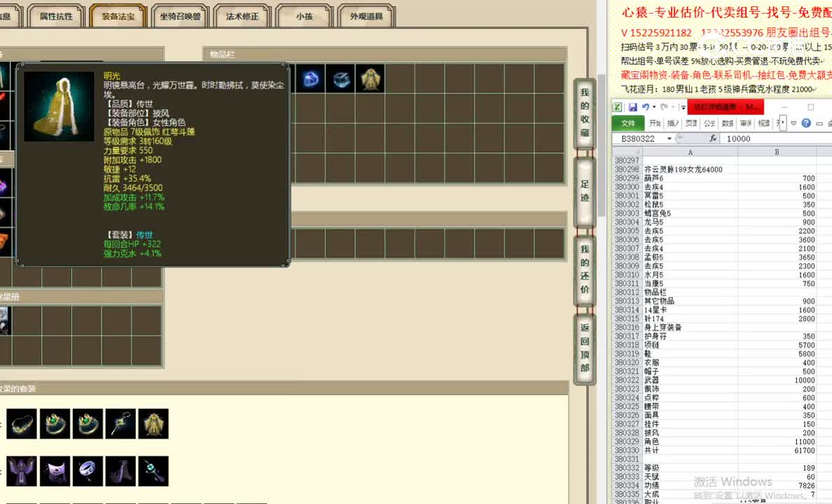Select the golden armor set item

[x=153, y=423]
